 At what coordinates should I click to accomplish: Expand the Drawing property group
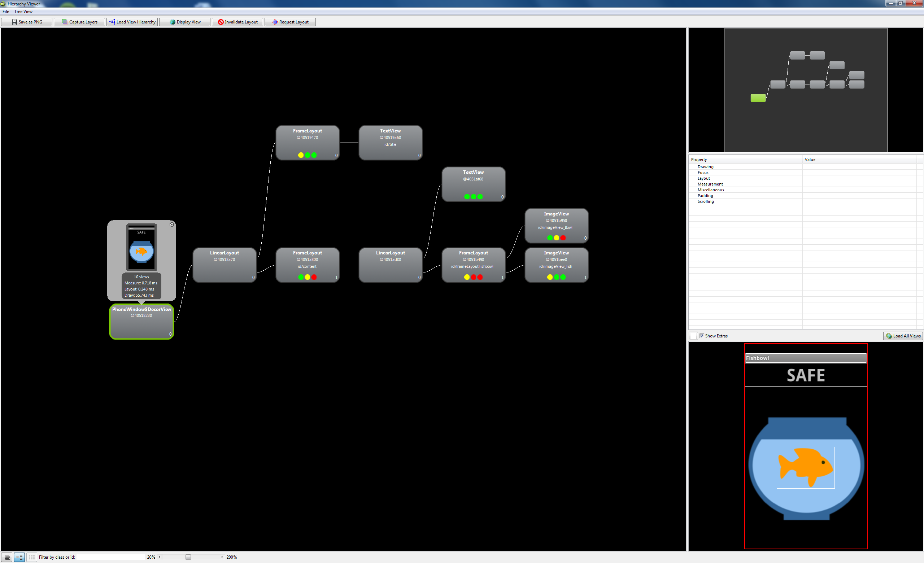pyautogui.click(x=705, y=167)
